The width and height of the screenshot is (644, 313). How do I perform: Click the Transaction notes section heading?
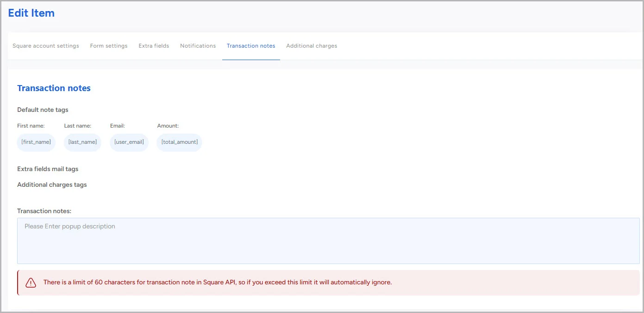tap(54, 88)
